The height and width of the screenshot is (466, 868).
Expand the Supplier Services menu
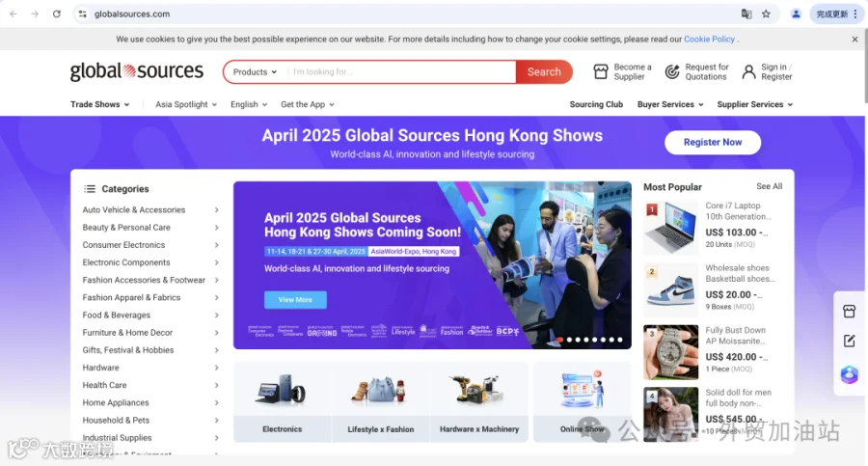point(755,104)
